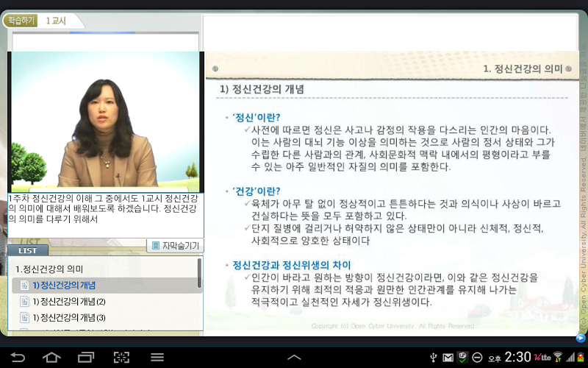Select the 1교시 tab

tap(56, 21)
